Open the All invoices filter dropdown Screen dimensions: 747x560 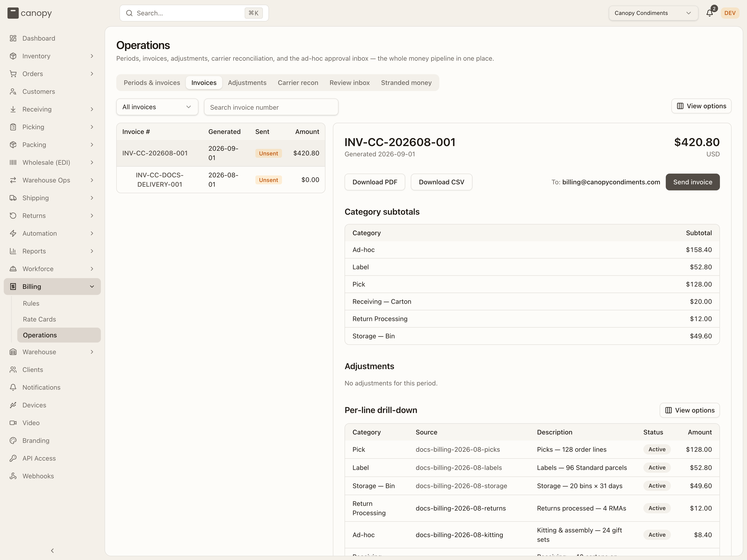click(157, 107)
